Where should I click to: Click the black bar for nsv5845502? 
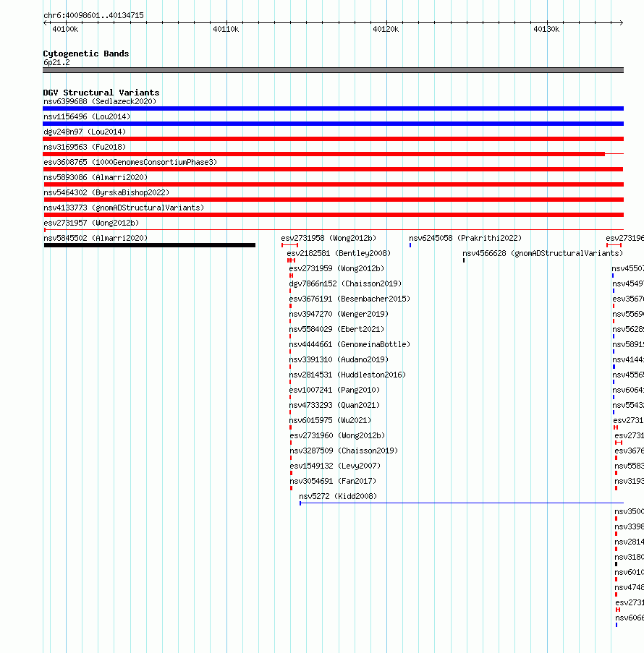[x=150, y=245]
